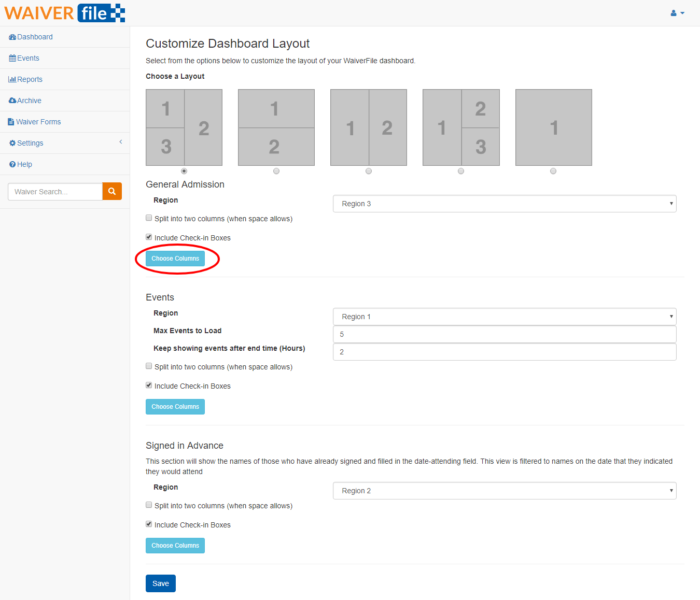Expand the Settings sidebar menu
700x600 pixels.
click(x=65, y=143)
